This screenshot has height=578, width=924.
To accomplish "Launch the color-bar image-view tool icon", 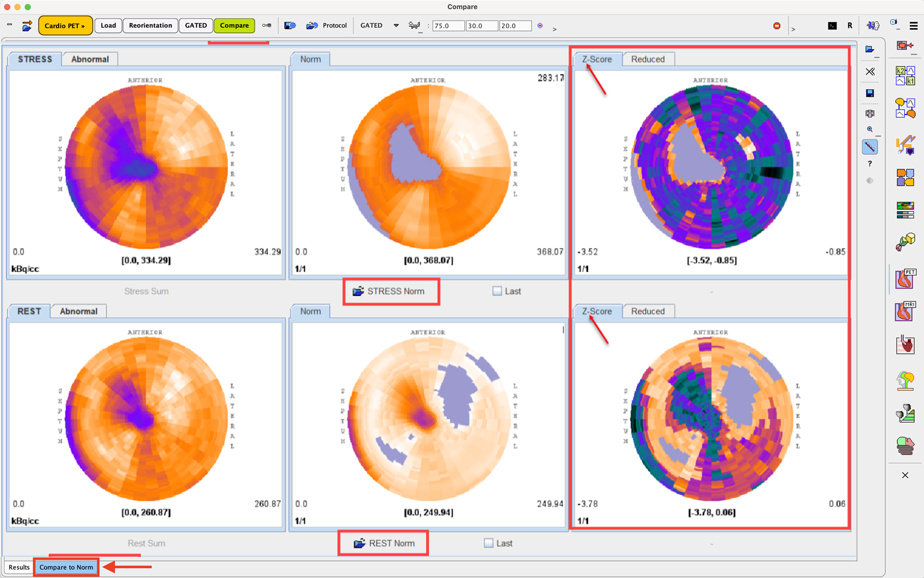I will point(905,210).
